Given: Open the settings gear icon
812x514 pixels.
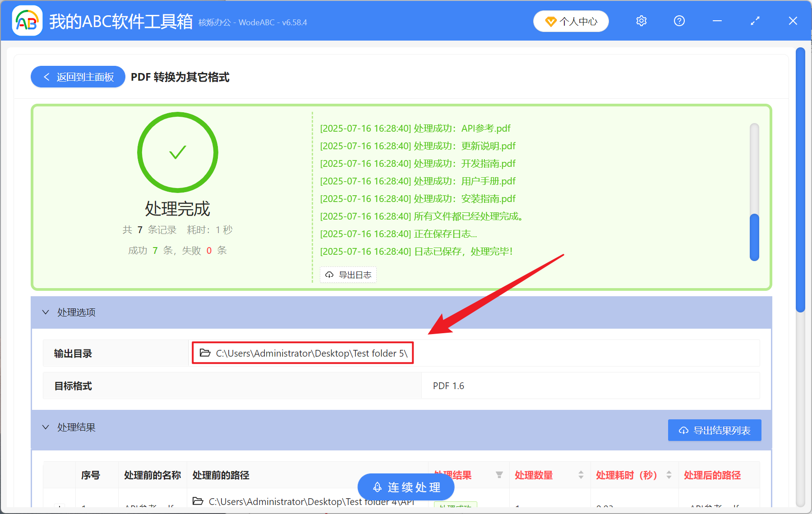Looking at the screenshot, I should (641, 21).
